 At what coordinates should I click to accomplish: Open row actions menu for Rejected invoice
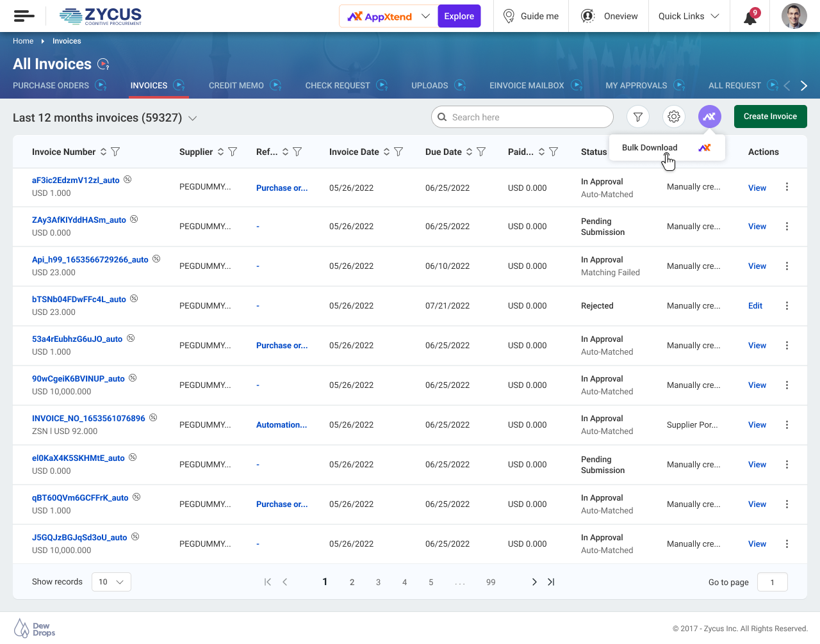click(787, 306)
